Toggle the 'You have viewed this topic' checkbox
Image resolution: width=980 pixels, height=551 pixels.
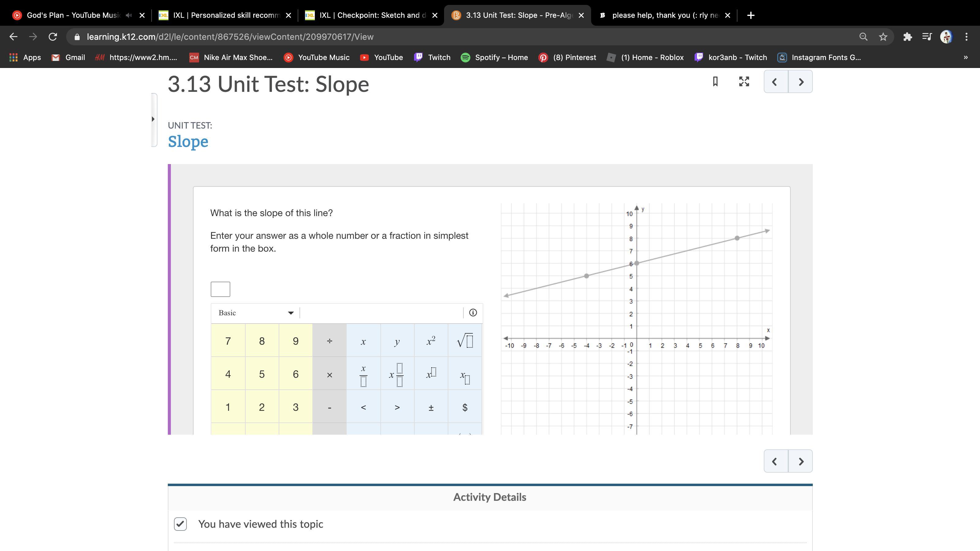click(x=180, y=524)
